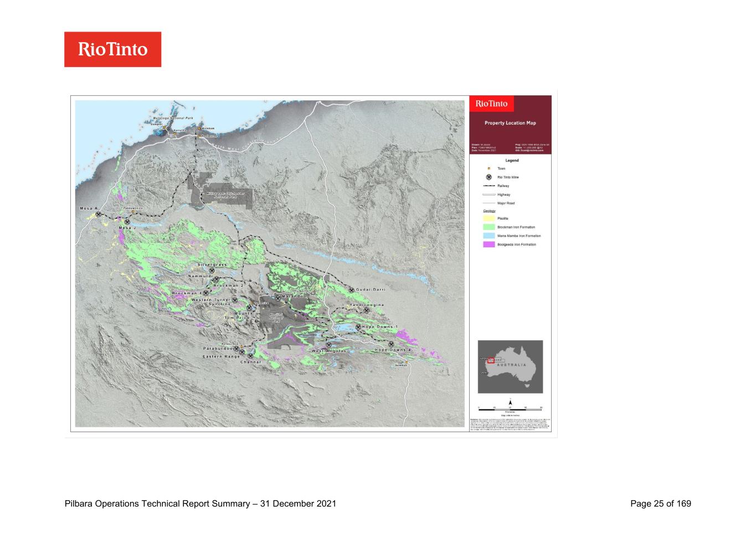756x534 pixels.
Task: Click the Silvergrass mine marker
Action: [x=212, y=271]
